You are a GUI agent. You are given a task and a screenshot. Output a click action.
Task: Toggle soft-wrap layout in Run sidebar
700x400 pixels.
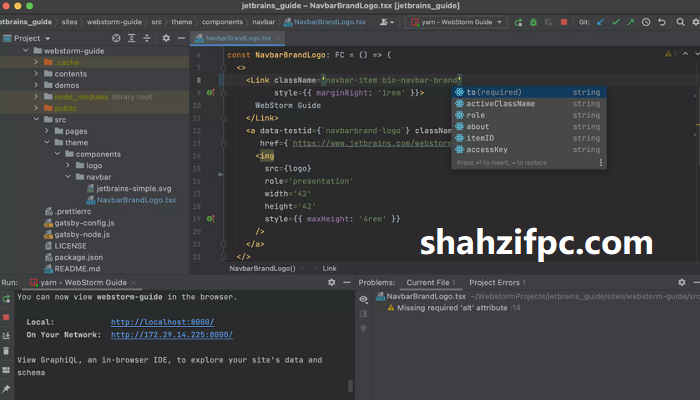6,335
